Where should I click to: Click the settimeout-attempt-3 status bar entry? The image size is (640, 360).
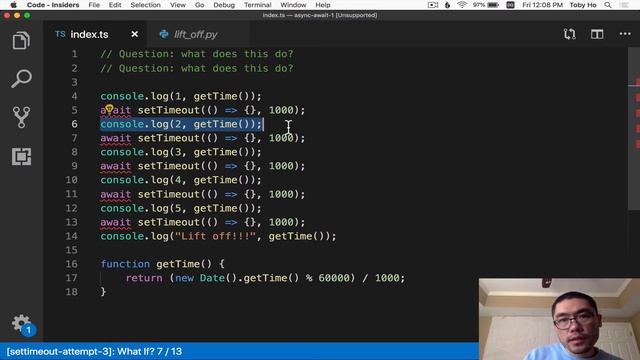click(94, 351)
